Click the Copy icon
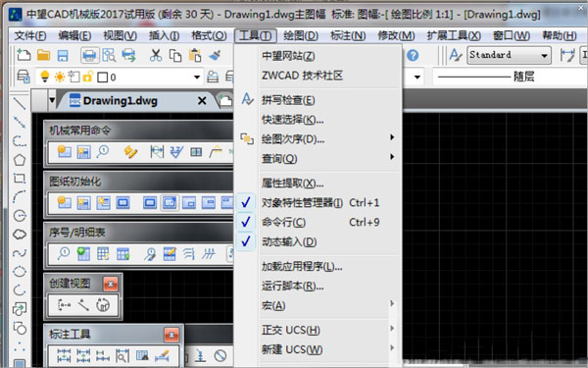The image size is (588, 368). tap(175, 56)
